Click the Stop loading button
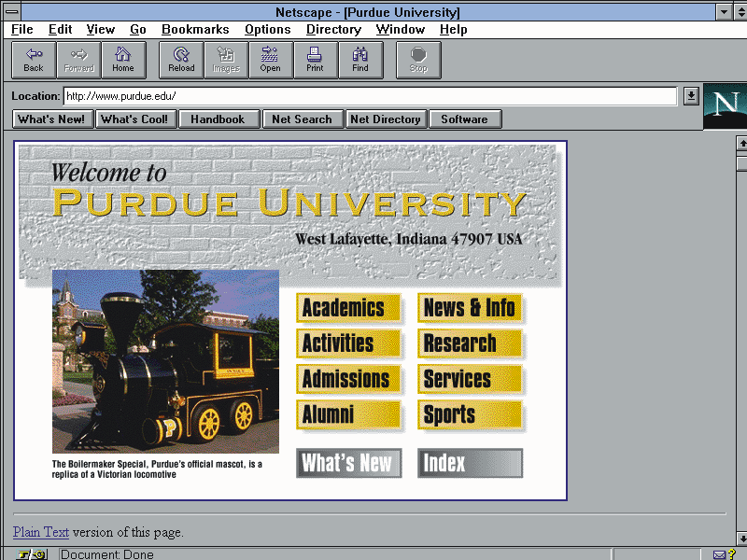747x560 pixels. click(x=418, y=60)
